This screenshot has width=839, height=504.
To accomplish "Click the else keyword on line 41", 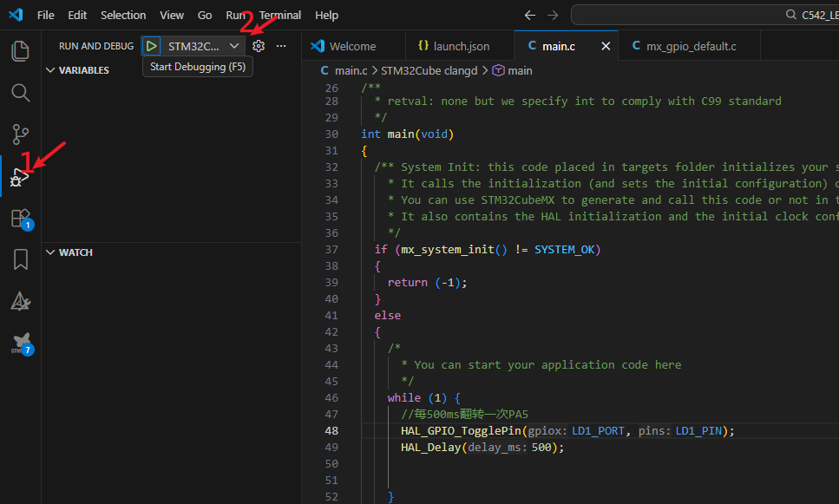I will 387,315.
